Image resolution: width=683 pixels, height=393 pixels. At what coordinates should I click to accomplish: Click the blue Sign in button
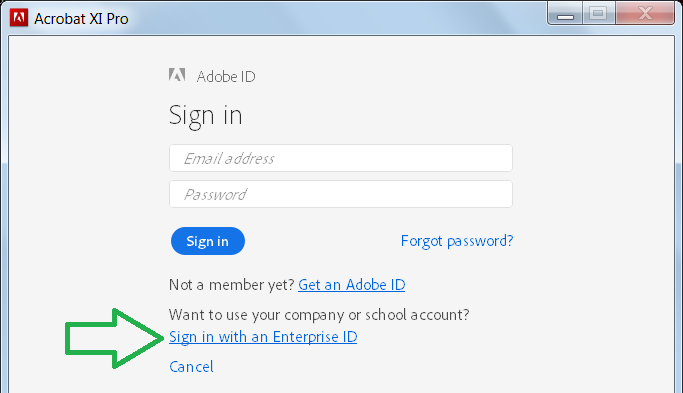click(x=208, y=241)
